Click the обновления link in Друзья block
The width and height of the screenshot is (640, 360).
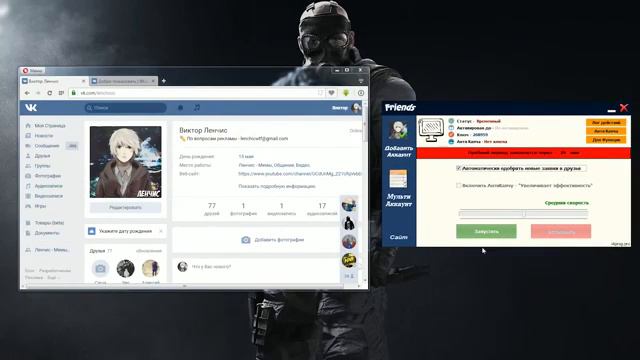[x=149, y=251]
